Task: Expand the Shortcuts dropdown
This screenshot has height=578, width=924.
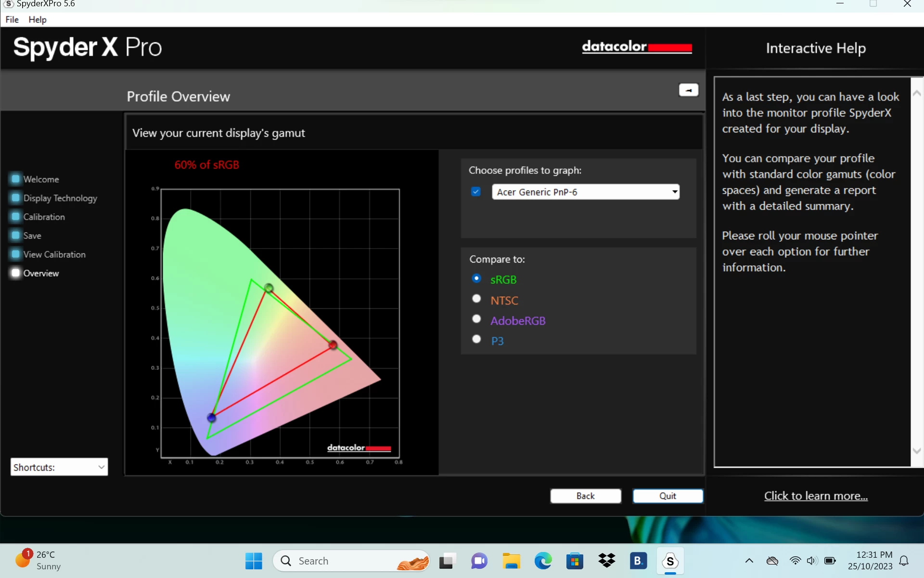Action: (x=101, y=467)
